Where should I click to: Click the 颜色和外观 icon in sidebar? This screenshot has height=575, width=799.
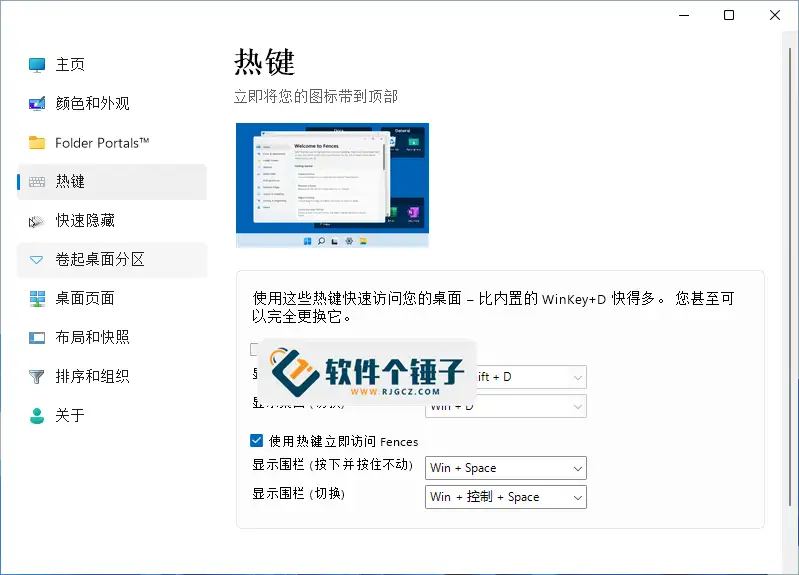37,103
